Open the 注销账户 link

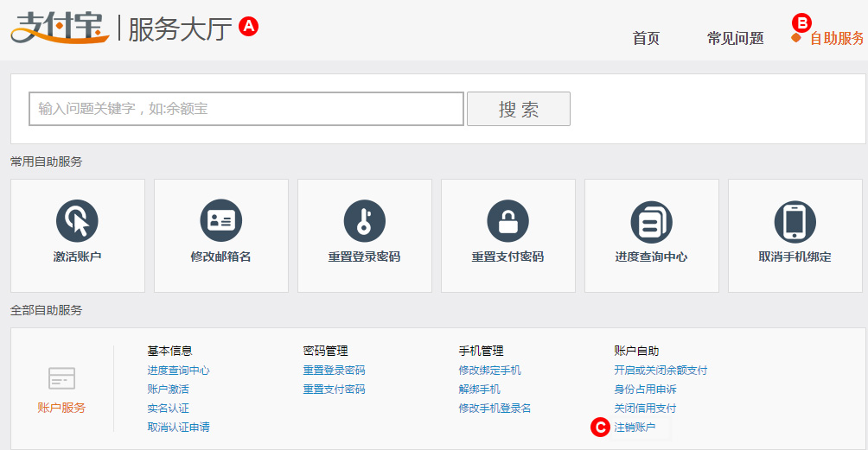coord(635,427)
